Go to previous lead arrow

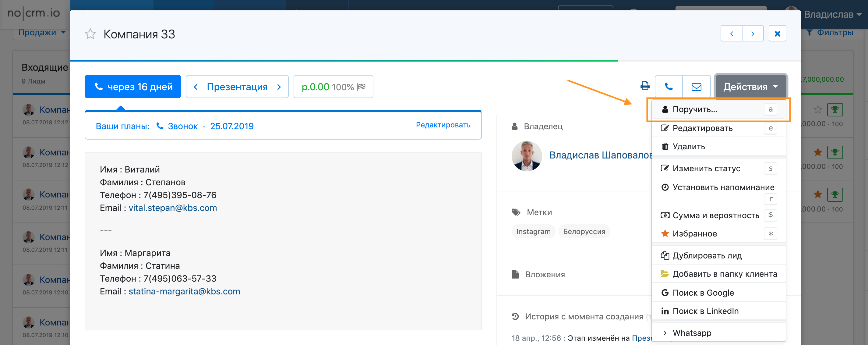731,34
